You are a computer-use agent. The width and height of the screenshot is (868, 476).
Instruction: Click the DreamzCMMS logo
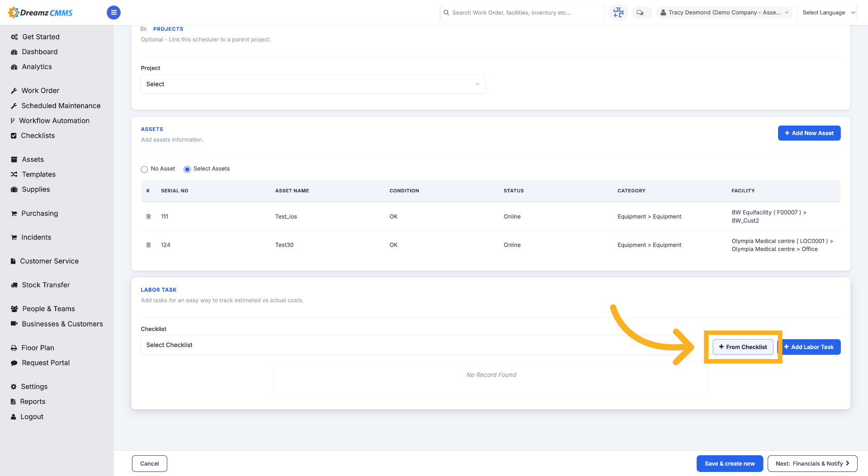point(41,13)
